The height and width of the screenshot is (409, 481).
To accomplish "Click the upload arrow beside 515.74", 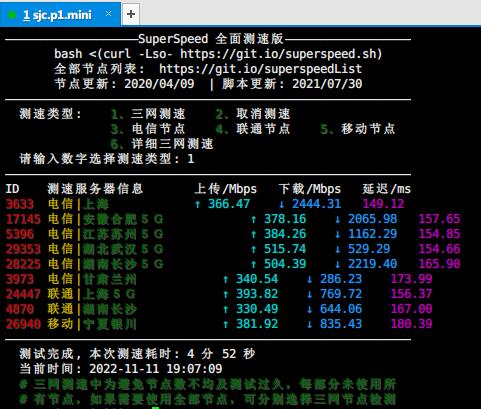I will tap(254, 249).
